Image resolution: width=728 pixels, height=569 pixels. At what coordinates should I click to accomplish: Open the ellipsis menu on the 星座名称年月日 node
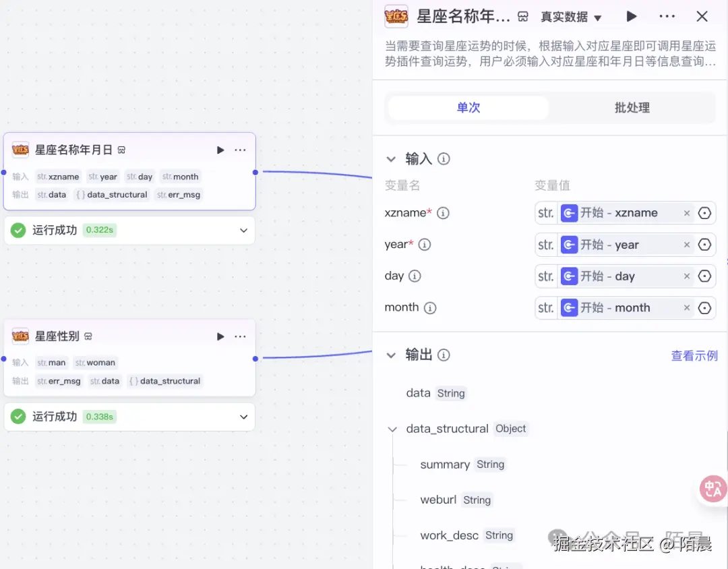click(x=240, y=150)
